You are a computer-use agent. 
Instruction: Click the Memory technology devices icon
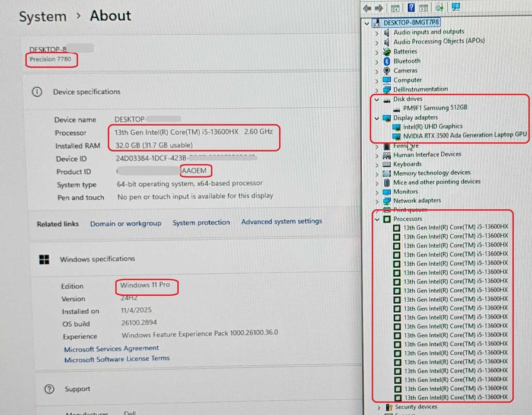pyautogui.click(x=387, y=174)
